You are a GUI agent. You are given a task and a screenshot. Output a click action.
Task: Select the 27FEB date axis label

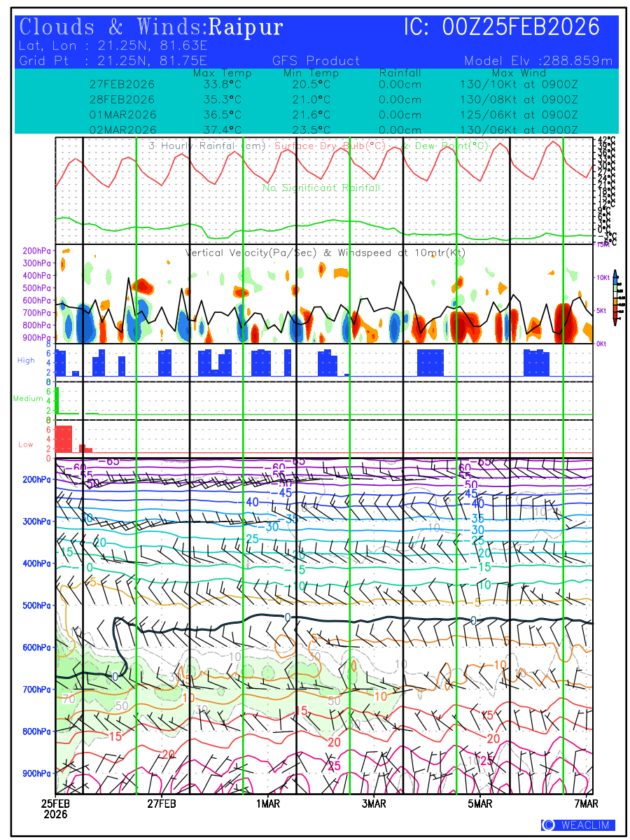[x=162, y=804]
